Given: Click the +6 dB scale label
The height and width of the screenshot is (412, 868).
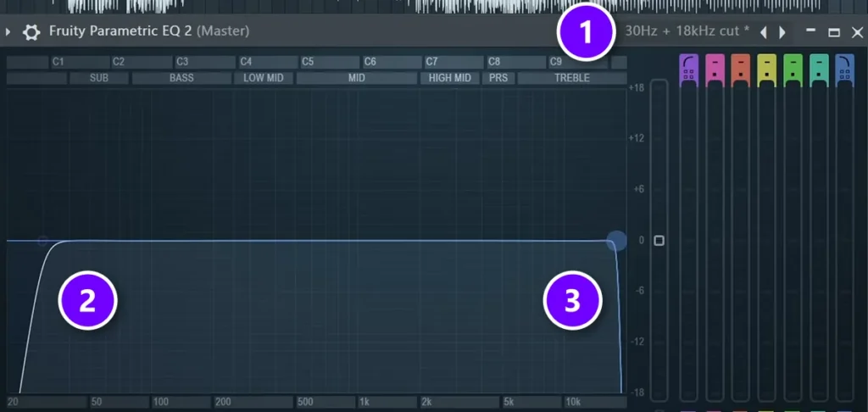Looking at the screenshot, I should pyautogui.click(x=639, y=189).
